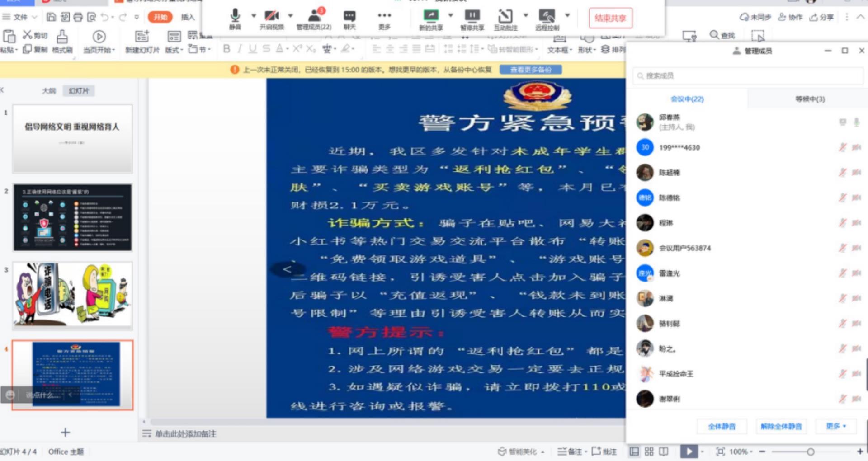Expand the microphone options dropdown arrow
868x461 pixels.
[x=254, y=16]
